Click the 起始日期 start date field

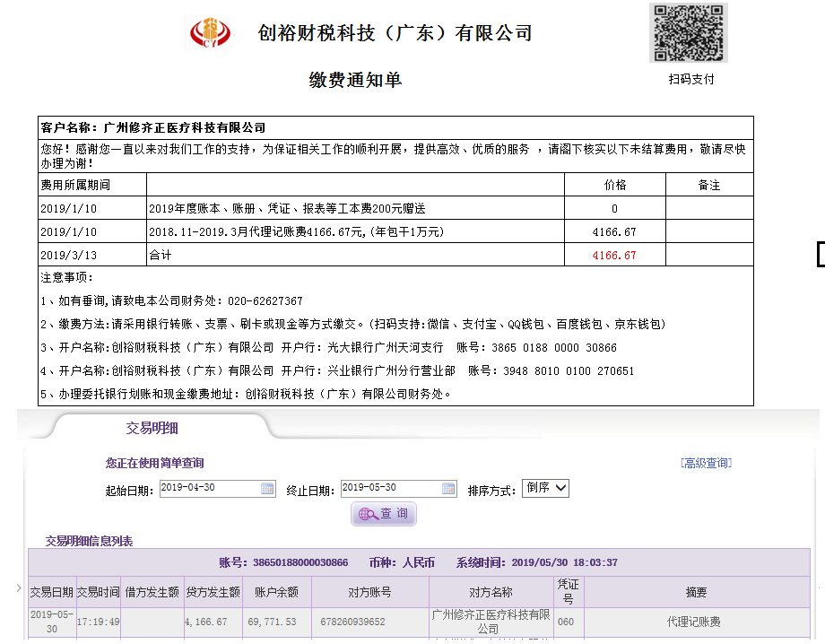[217, 488]
